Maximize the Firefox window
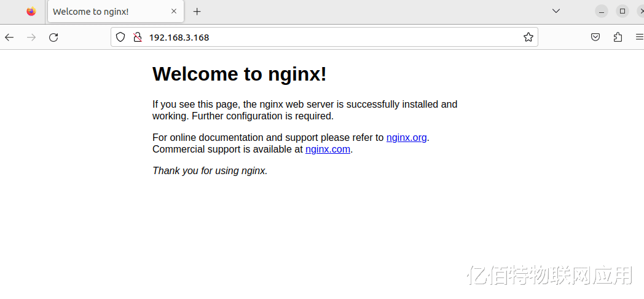This screenshot has height=299, width=644. [622, 11]
